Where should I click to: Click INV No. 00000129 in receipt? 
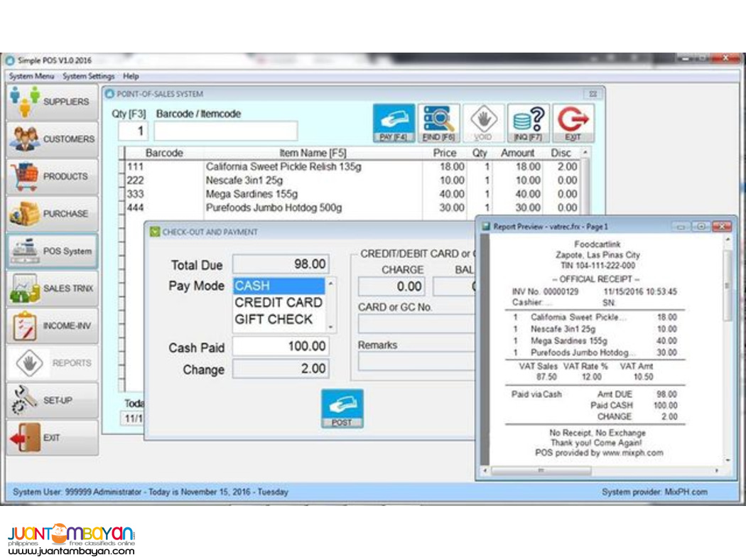tap(545, 291)
